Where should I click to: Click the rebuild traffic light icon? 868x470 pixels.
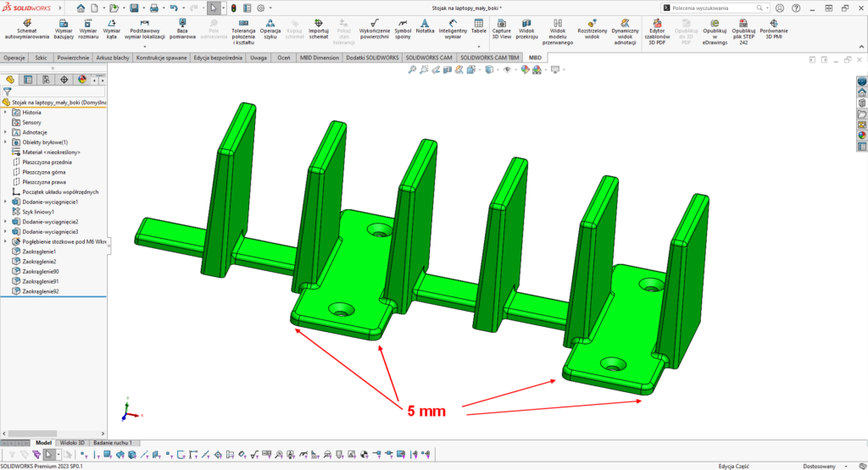click(x=234, y=8)
